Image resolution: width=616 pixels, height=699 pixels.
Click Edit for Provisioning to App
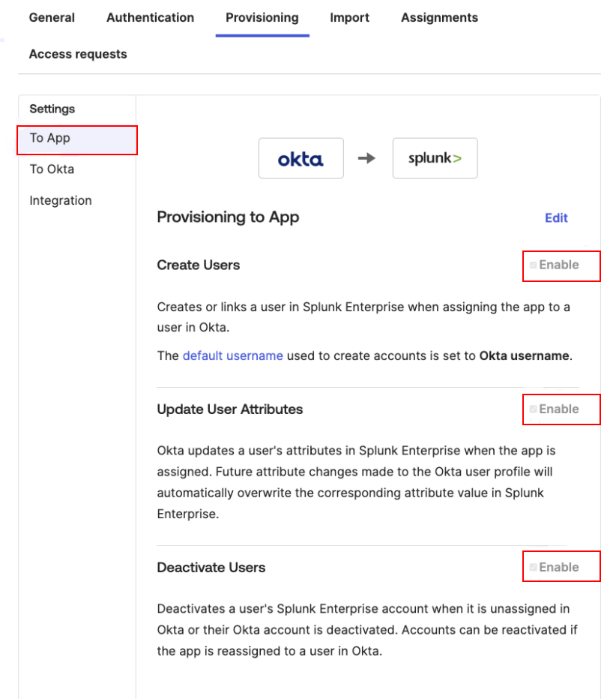[x=556, y=218]
